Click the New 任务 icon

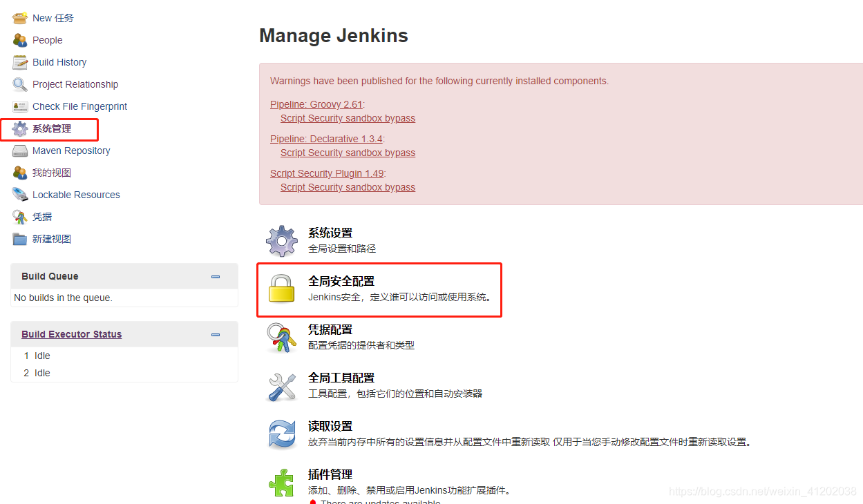coord(19,18)
